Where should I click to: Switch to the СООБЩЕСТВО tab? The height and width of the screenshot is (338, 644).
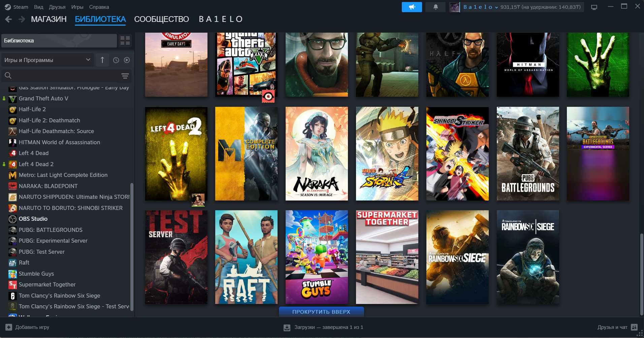(x=161, y=19)
